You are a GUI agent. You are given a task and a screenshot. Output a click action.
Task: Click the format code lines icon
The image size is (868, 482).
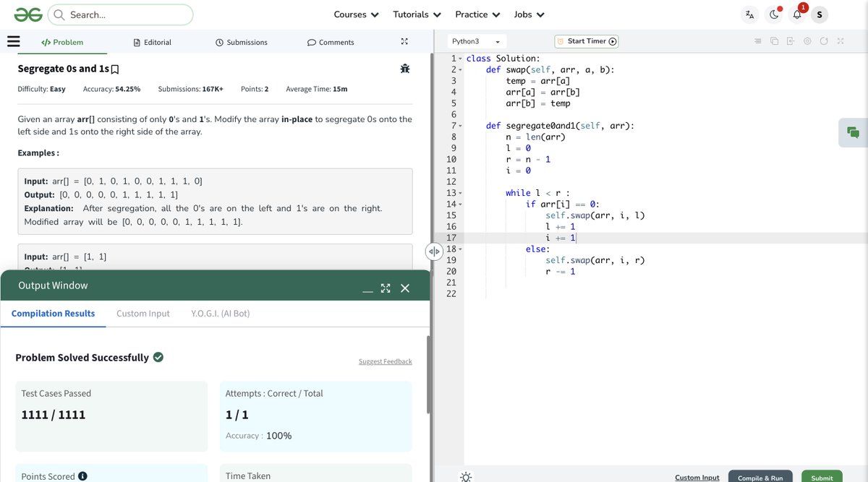click(758, 41)
